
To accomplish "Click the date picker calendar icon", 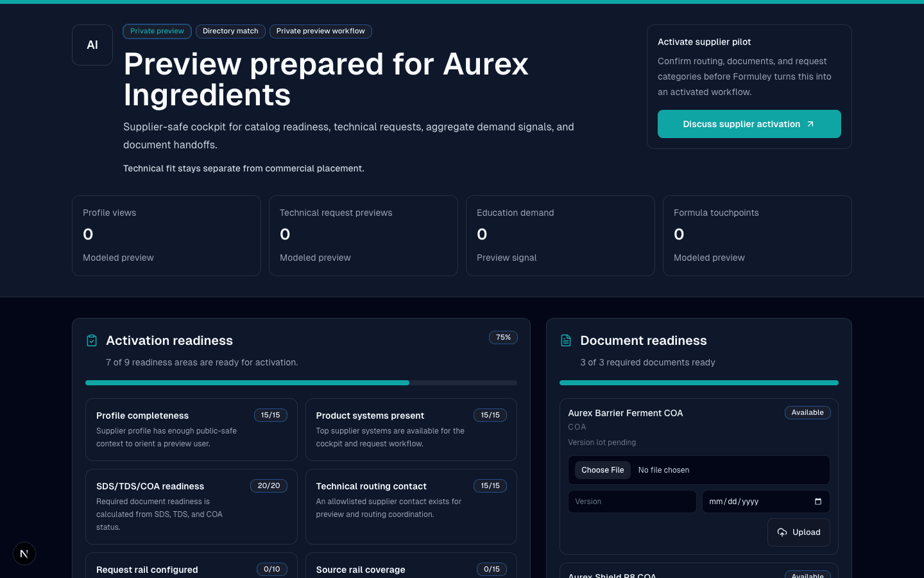I will 817,502.
